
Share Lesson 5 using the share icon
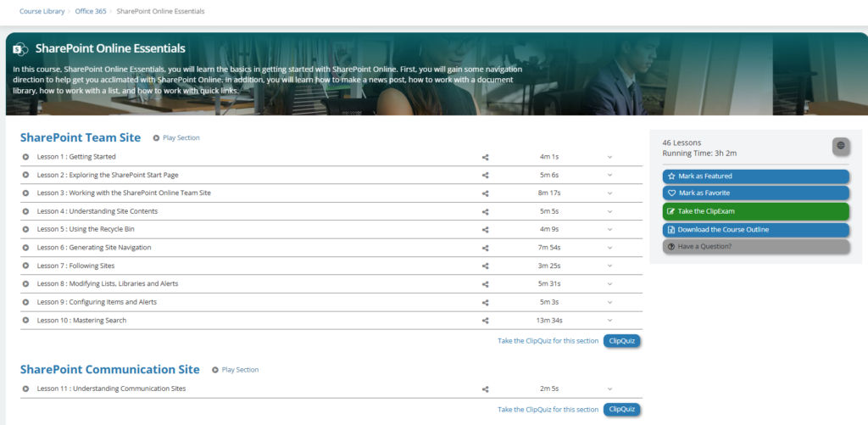tap(486, 230)
